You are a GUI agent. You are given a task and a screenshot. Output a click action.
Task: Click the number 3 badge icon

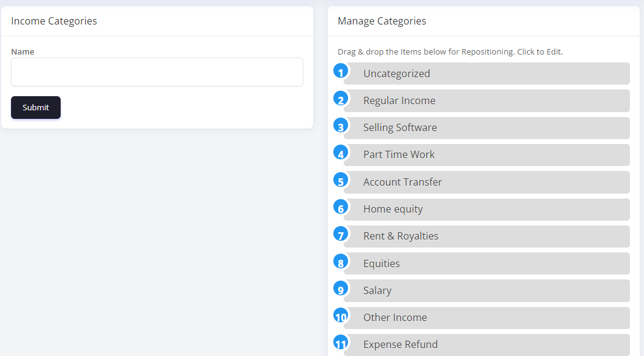(x=341, y=126)
